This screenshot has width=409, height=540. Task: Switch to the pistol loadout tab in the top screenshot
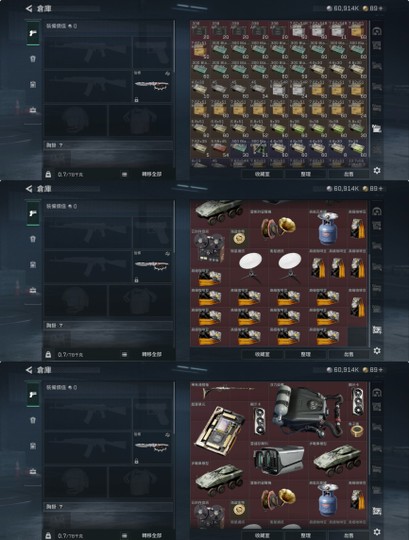33,33
